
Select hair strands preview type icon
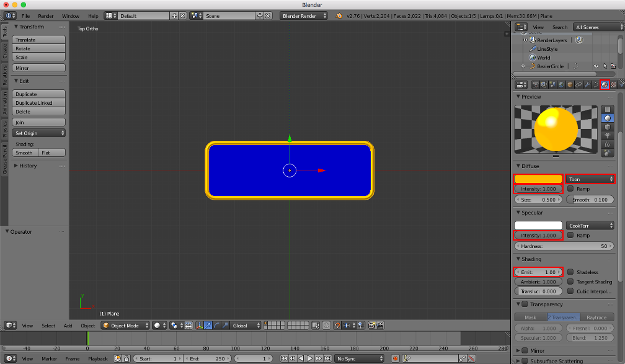point(608,144)
